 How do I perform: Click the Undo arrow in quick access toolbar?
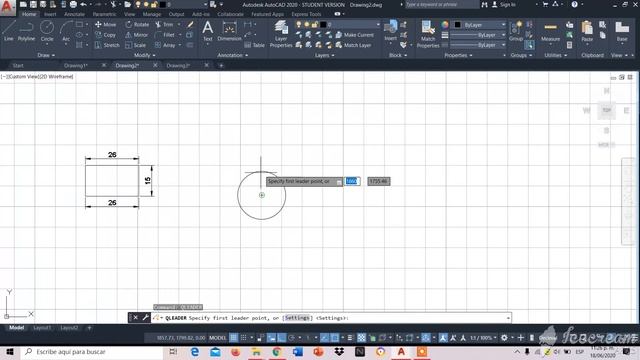(x=84, y=4)
